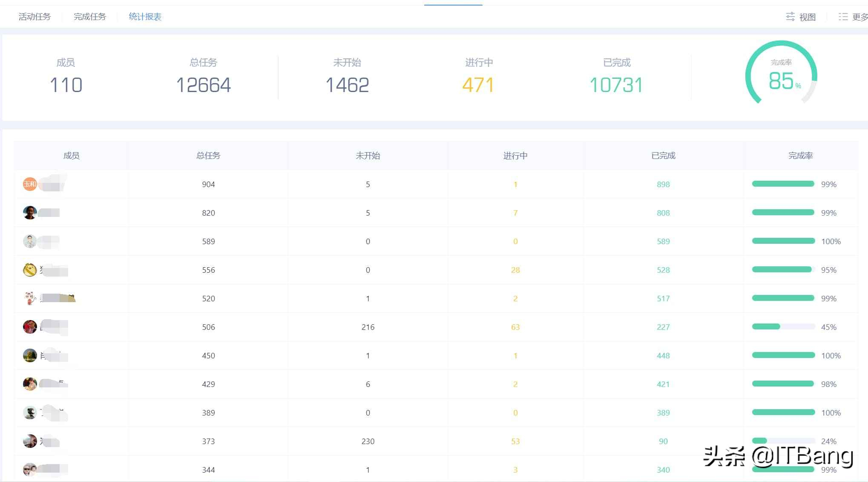Click the summary completed count 10731
The width and height of the screenshot is (868, 482).
616,85
